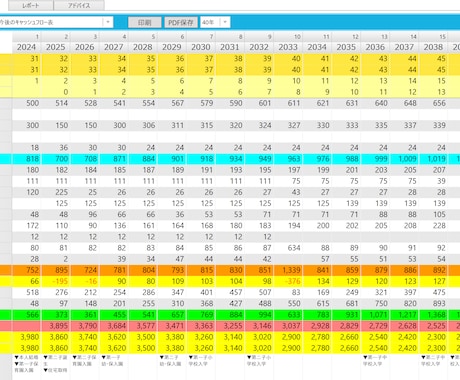This screenshot has width=460, height=380.
Task: Click the pink loan balance cell 3,037
Action: pyautogui.click(x=288, y=326)
